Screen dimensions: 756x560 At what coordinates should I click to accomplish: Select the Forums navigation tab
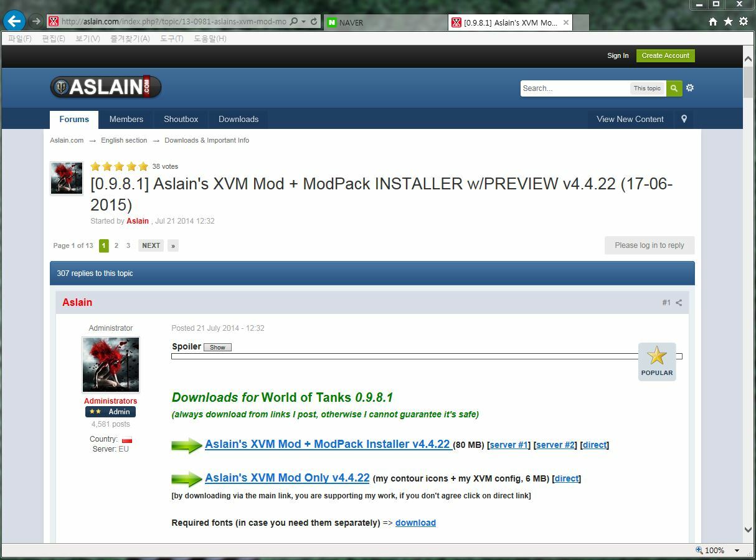coord(74,119)
